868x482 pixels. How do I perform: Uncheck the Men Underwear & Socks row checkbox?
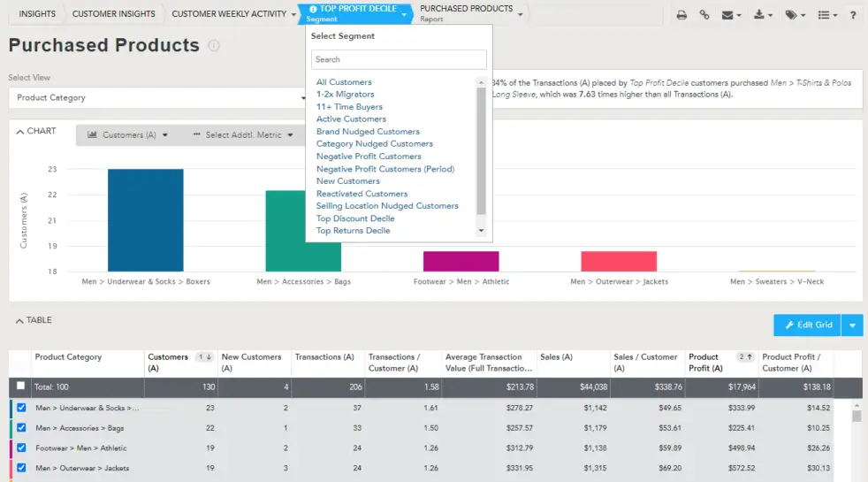(21, 408)
